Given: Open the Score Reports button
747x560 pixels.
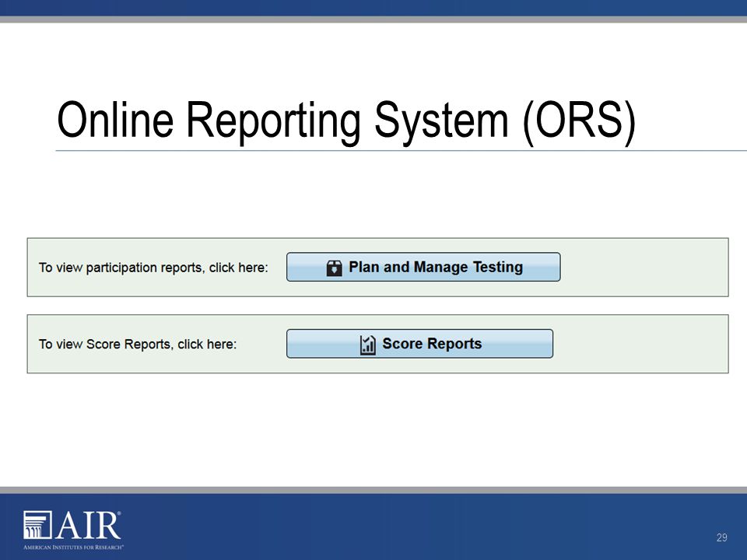Looking at the screenshot, I should point(419,344).
